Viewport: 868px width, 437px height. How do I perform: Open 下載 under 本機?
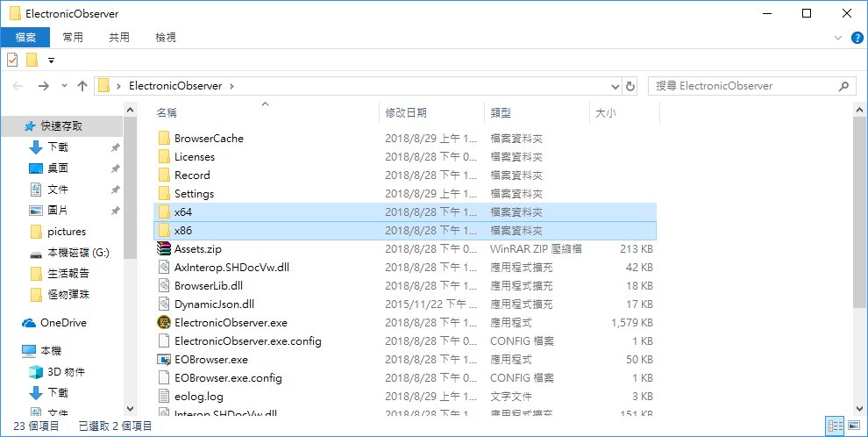coord(58,393)
